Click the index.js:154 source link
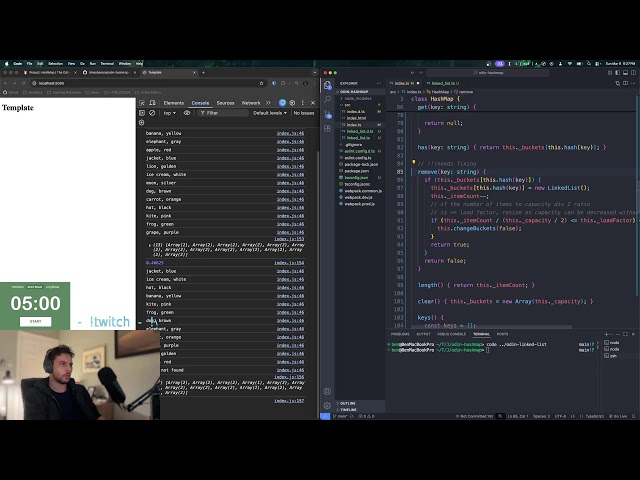The height and width of the screenshot is (480, 640). click(289, 263)
